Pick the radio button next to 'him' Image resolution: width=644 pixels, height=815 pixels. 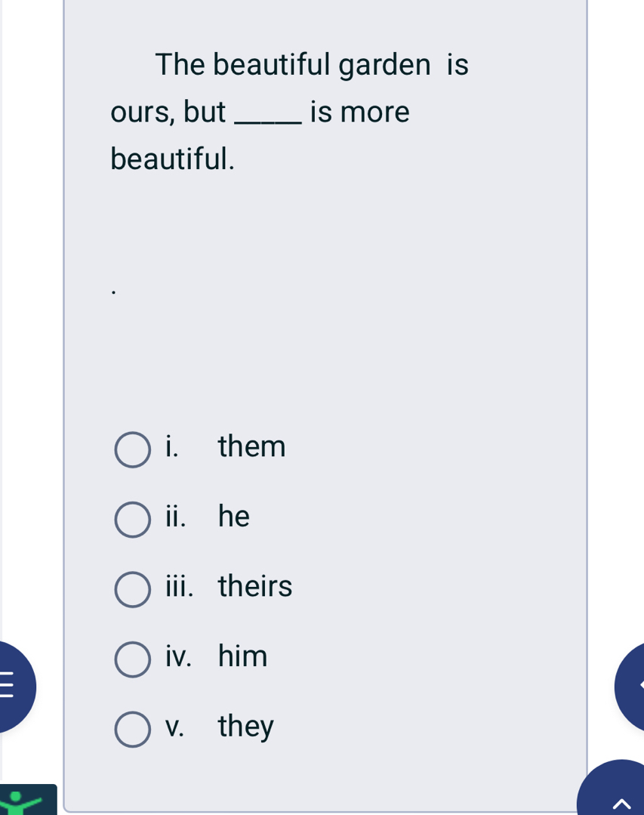132,659
